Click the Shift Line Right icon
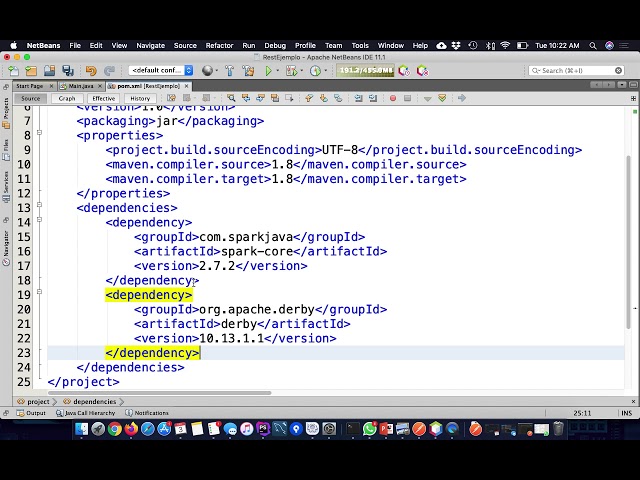The image size is (640, 480). click(x=373, y=98)
